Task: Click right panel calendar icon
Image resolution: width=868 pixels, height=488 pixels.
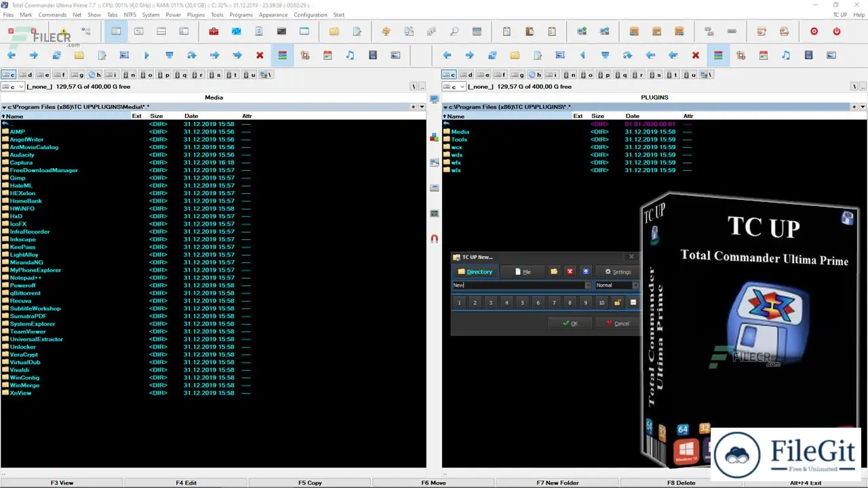Action: (763, 55)
